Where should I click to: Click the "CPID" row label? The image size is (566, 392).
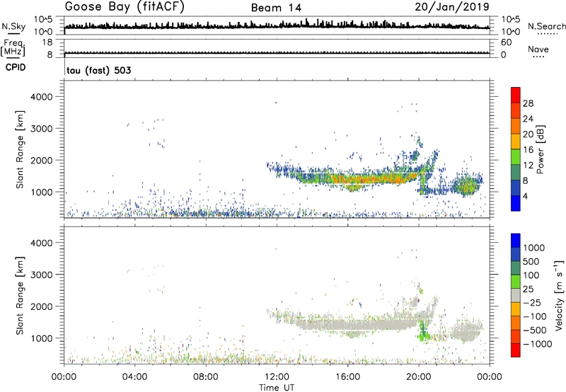(16, 67)
